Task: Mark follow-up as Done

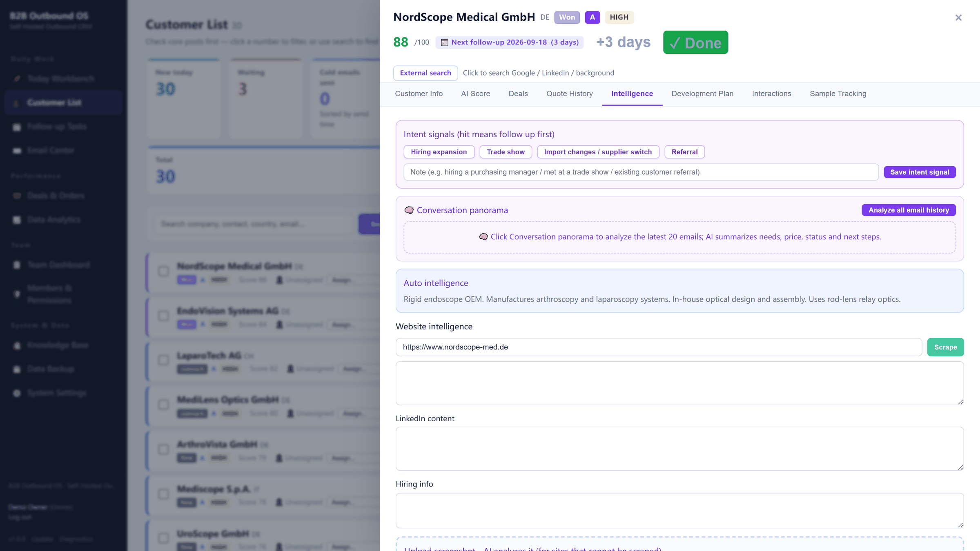Action: (x=695, y=42)
